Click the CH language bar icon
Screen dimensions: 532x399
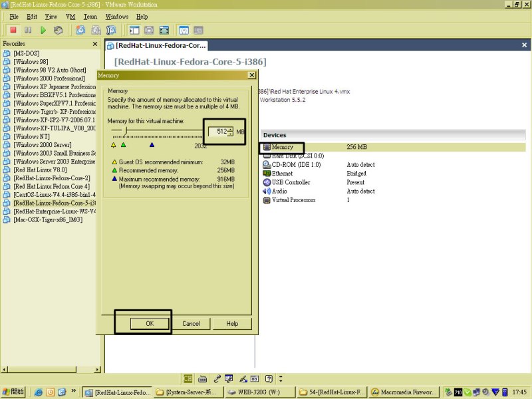[188, 378]
